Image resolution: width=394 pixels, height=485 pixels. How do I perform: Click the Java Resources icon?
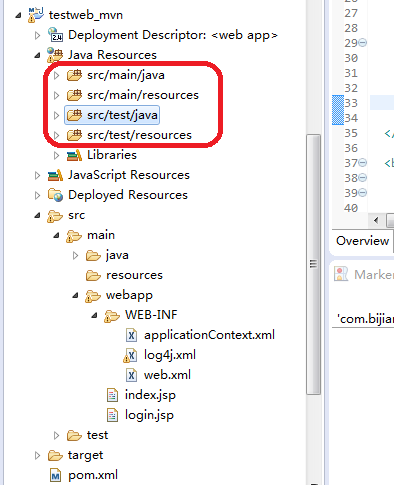[55, 55]
